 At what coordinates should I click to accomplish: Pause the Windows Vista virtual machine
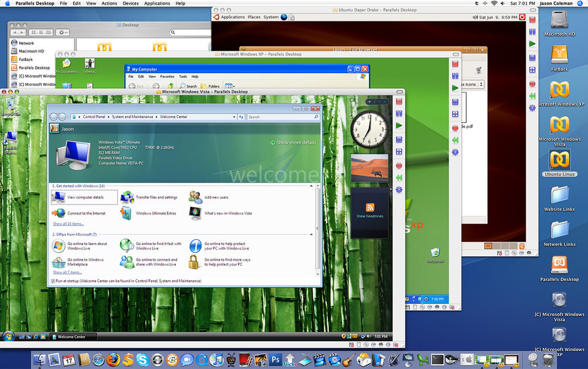399,113
